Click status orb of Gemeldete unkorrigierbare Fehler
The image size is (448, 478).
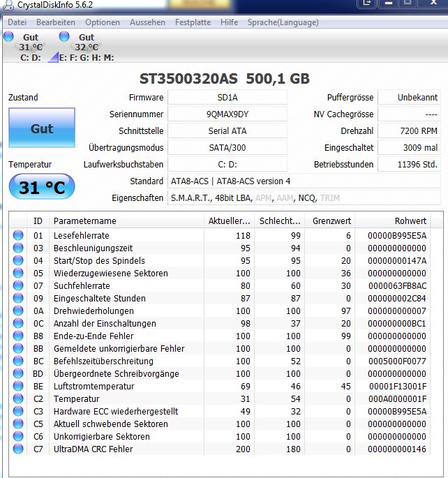point(18,348)
